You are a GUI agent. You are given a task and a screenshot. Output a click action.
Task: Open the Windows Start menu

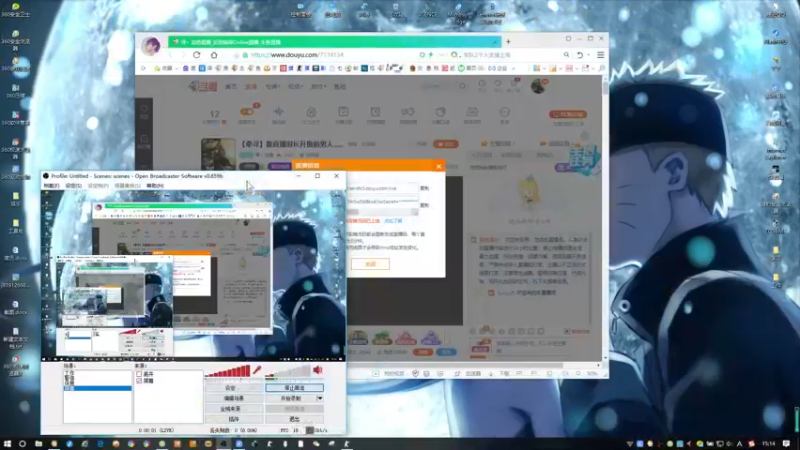click(x=7, y=444)
